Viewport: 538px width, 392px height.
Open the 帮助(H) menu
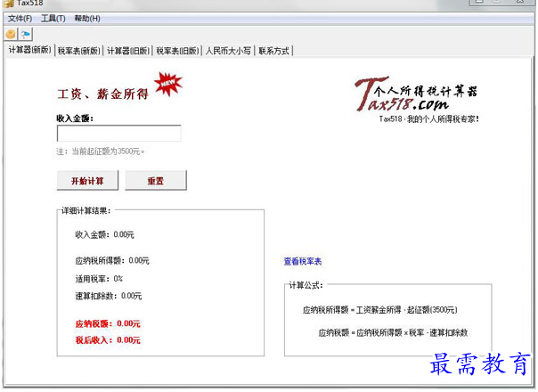pyautogui.click(x=87, y=19)
